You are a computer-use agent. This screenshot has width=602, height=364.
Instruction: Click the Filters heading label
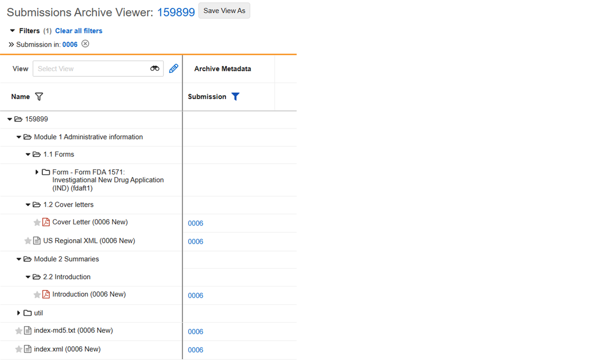(x=29, y=31)
